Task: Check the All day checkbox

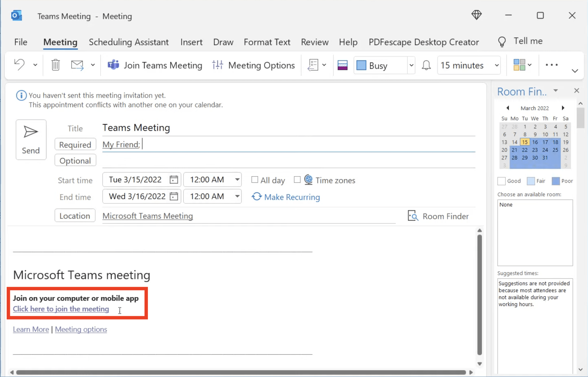Action: click(254, 180)
